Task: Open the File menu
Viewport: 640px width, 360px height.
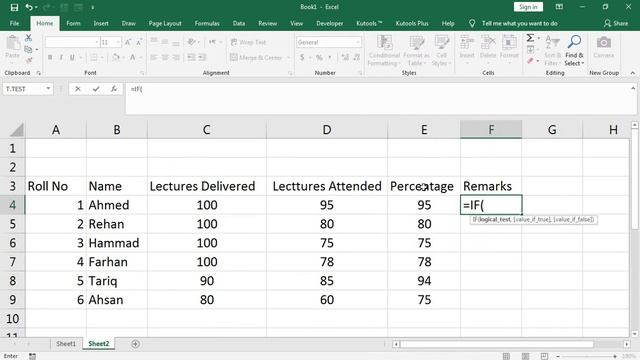Action: pos(14,23)
